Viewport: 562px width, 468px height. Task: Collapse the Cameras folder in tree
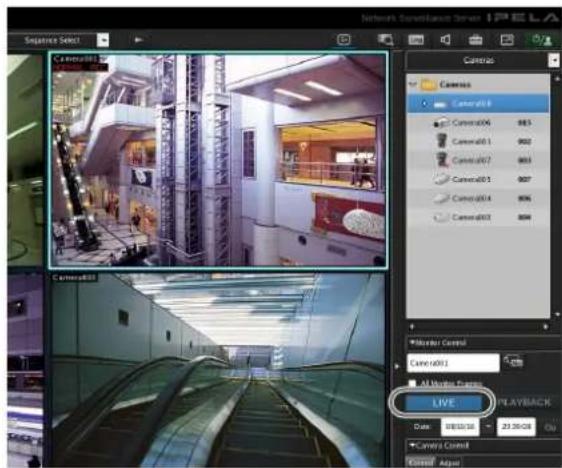point(412,85)
